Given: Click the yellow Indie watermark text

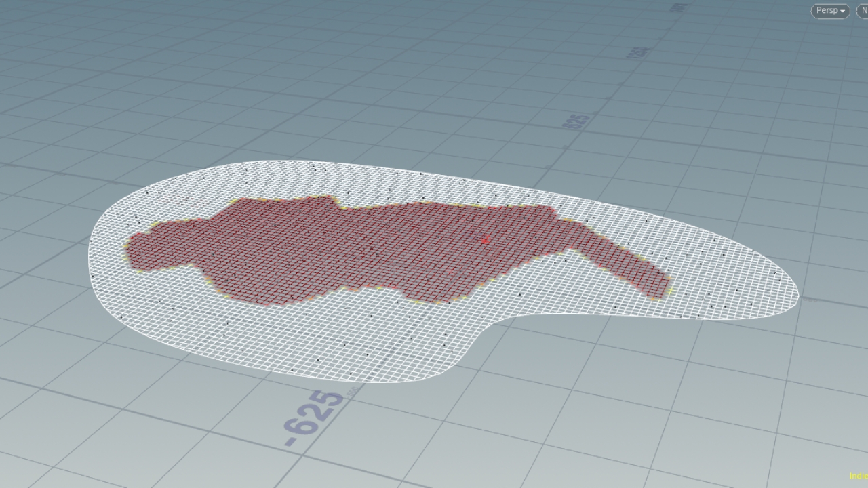Looking at the screenshot, I should [x=859, y=476].
